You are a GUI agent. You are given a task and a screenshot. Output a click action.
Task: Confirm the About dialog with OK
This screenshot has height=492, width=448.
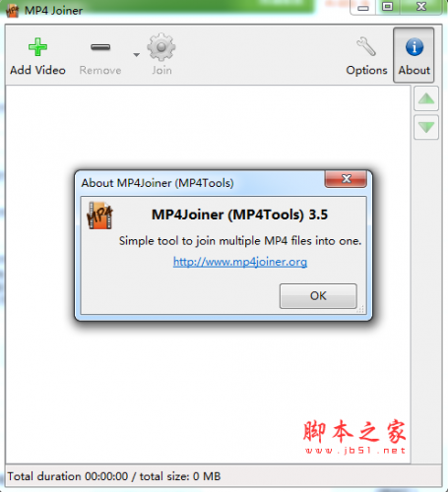318,296
